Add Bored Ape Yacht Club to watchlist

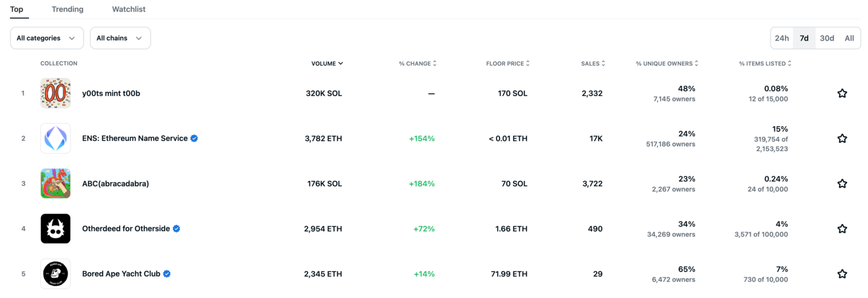(842, 274)
